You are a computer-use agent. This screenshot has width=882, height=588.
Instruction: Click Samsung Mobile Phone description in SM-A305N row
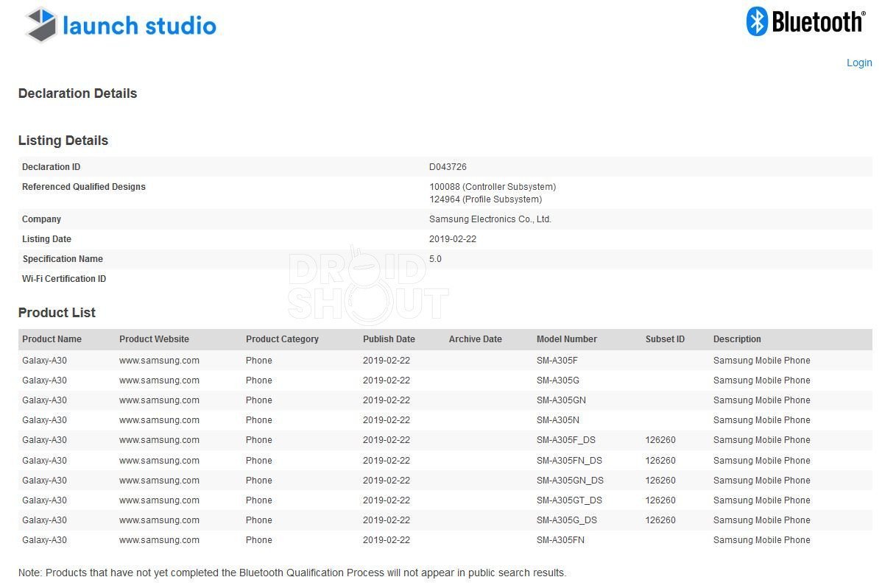761,420
